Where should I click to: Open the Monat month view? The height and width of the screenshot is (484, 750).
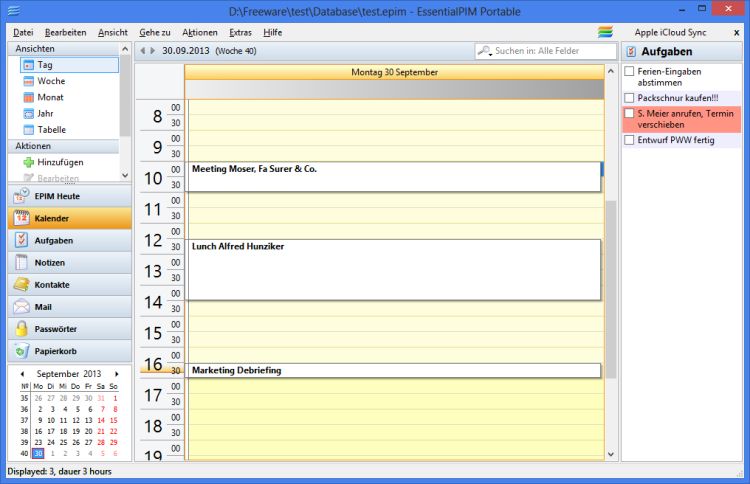(29, 97)
